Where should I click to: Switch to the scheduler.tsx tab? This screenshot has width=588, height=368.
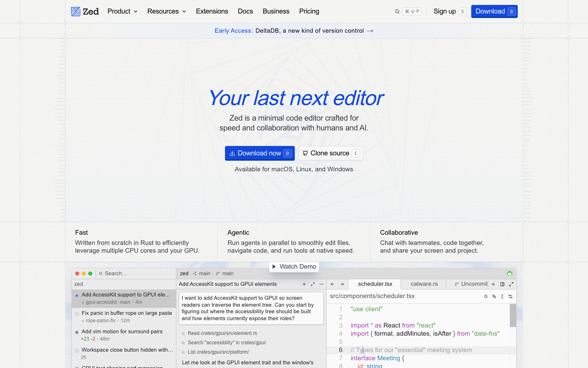click(x=375, y=284)
